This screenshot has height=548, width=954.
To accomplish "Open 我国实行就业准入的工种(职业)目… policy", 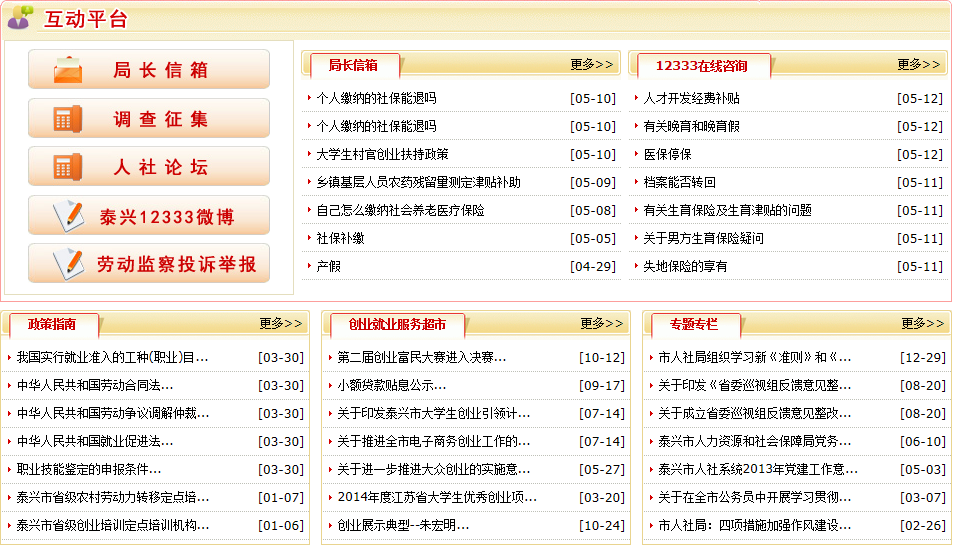I will (x=113, y=358).
